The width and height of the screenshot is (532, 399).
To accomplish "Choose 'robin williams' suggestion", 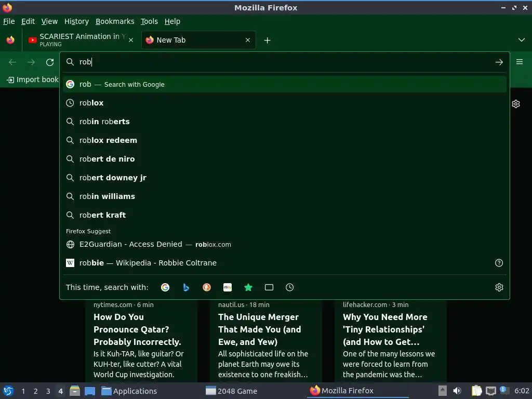I will click(x=284, y=196).
